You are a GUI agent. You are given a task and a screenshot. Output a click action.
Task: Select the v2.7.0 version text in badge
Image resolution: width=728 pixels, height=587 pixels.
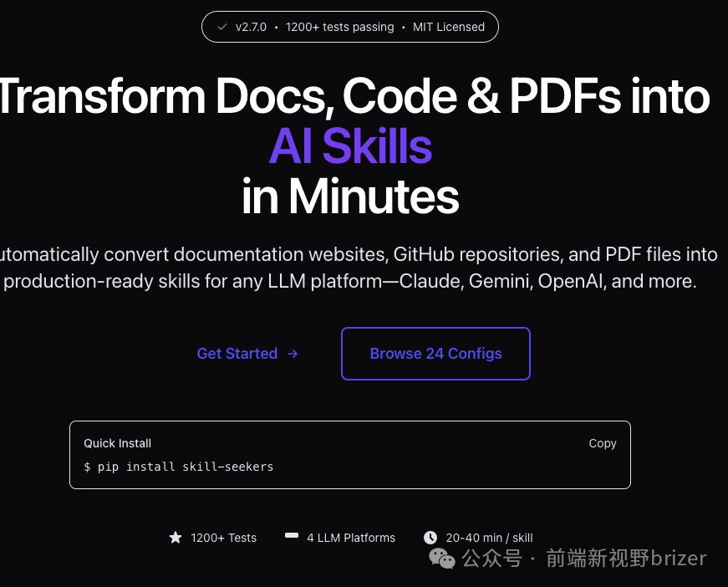(x=251, y=27)
